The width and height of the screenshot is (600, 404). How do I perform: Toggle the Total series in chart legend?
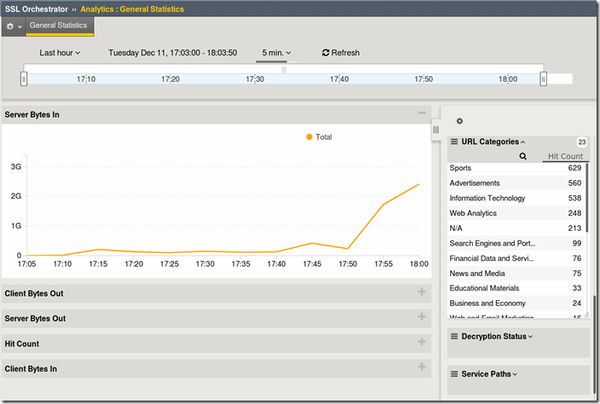tap(318, 137)
